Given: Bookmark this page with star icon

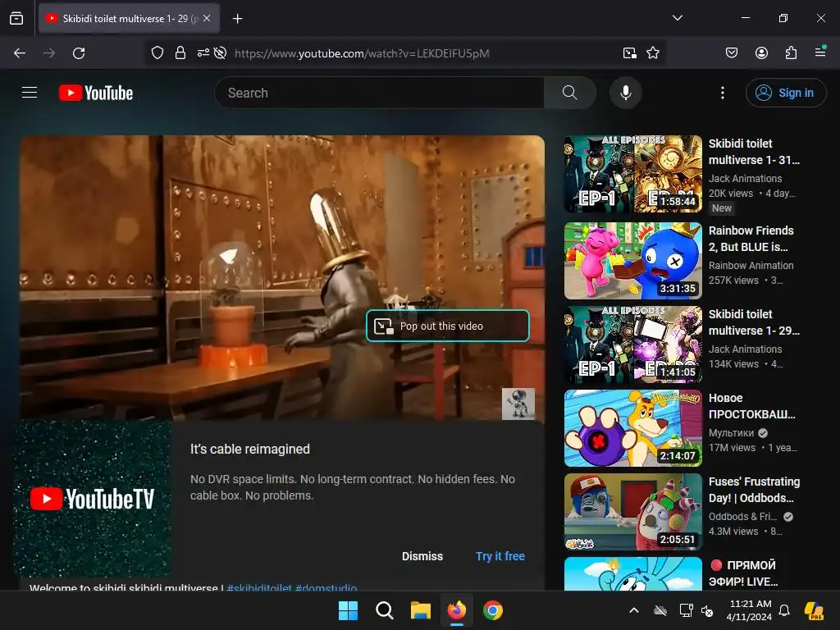Looking at the screenshot, I should (652, 53).
